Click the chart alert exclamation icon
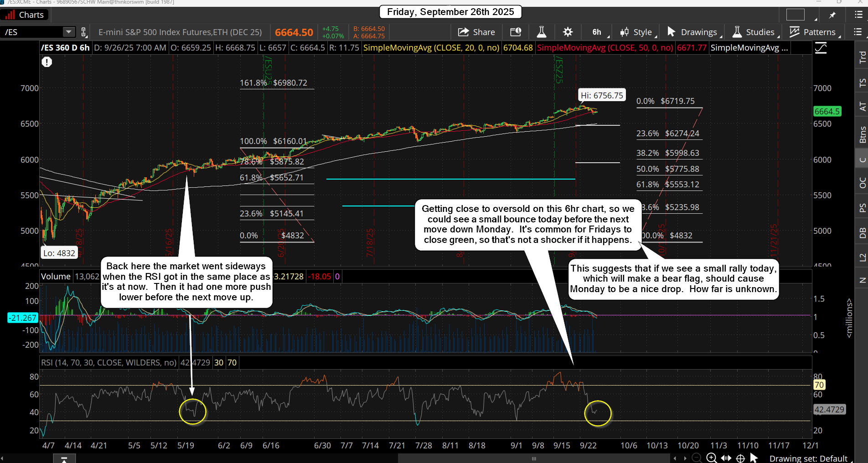Viewport: 868px width, 463px height. point(47,62)
